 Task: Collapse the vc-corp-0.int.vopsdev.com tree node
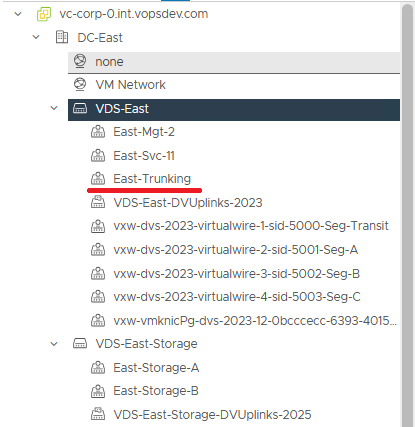pos(18,14)
